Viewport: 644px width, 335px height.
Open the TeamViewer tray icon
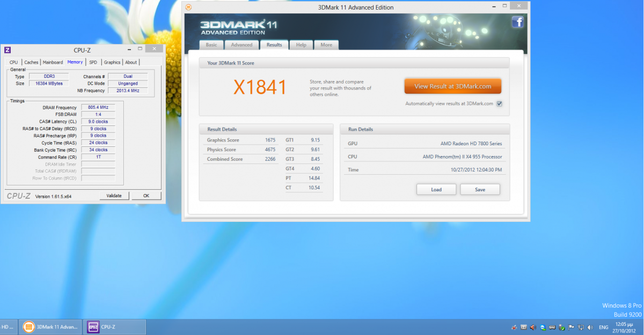[543, 327]
